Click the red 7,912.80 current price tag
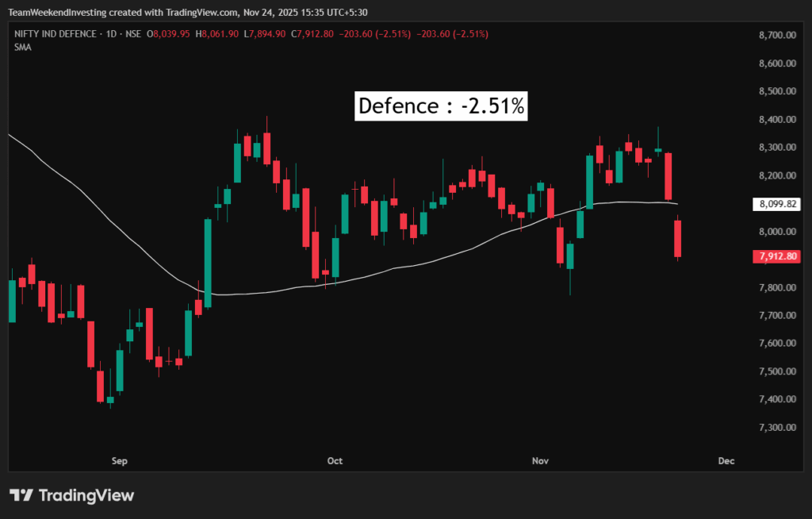Viewport: 812px width, 519px height. point(776,256)
